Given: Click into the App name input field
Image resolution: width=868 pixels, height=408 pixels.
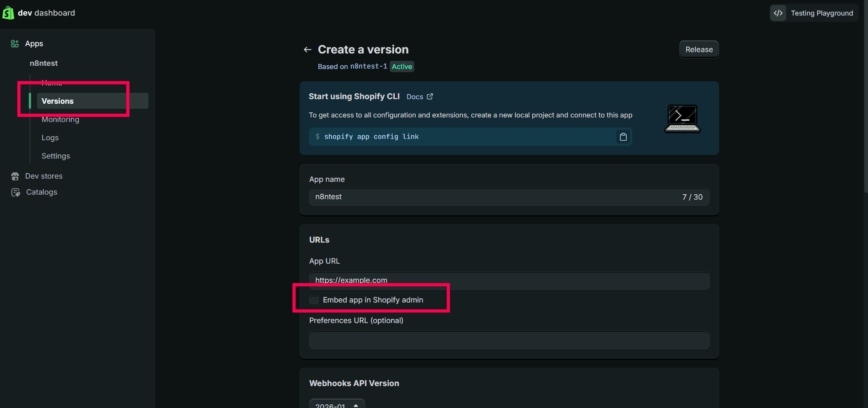Looking at the screenshot, I should (x=493, y=197).
